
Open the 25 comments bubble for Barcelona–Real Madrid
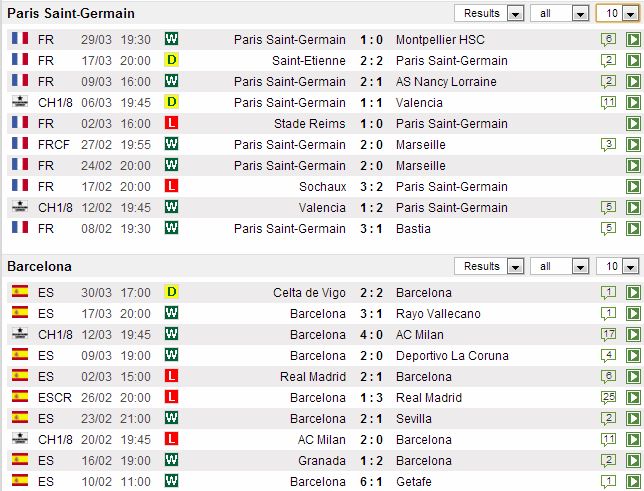point(608,398)
